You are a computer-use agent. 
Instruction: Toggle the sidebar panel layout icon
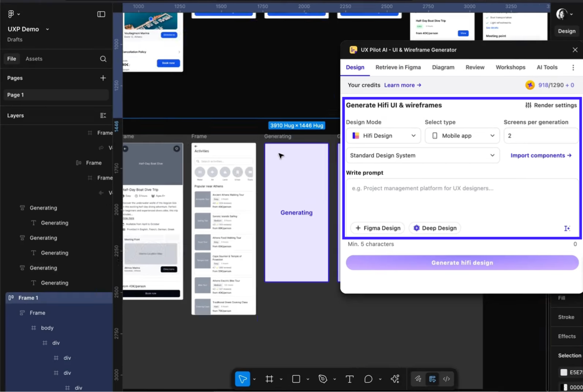click(101, 14)
